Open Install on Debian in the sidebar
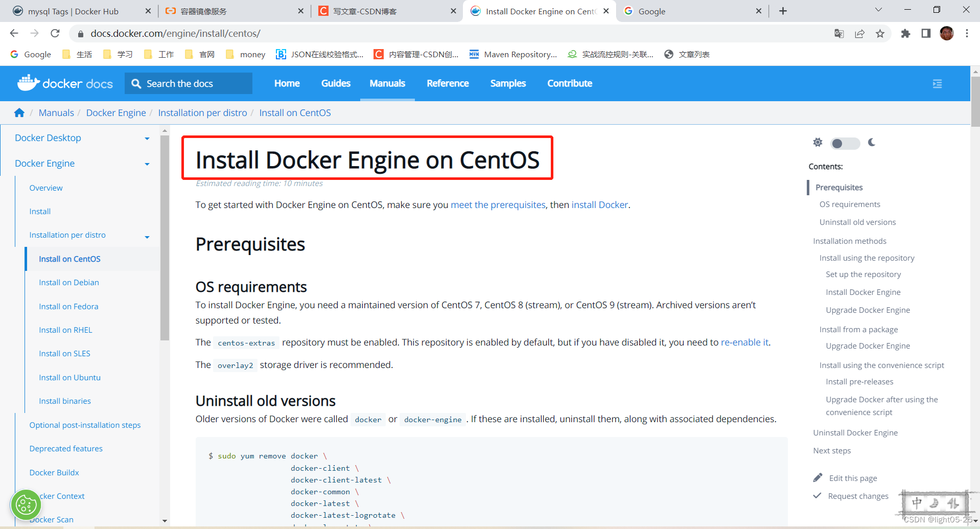The image size is (980, 529). click(69, 282)
